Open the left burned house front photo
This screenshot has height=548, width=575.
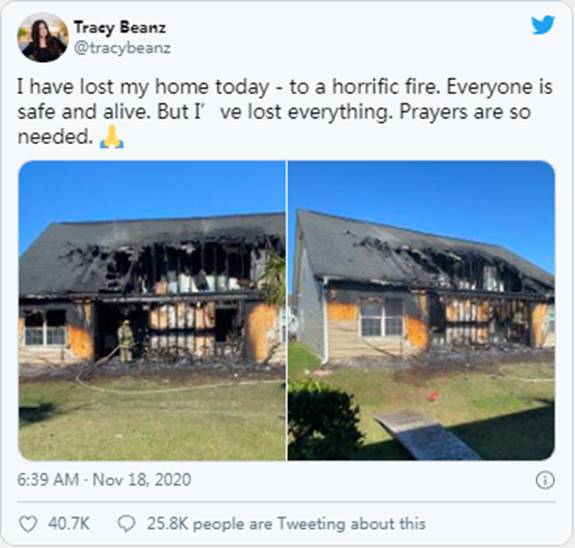tap(152, 310)
